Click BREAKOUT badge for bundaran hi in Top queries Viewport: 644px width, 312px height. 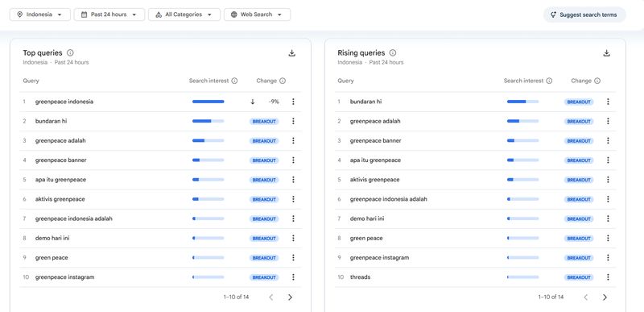pos(264,121)
